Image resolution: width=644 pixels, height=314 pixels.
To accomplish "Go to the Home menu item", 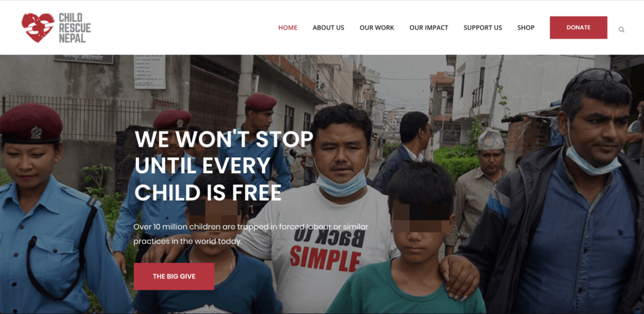I will tap(288, 28).
